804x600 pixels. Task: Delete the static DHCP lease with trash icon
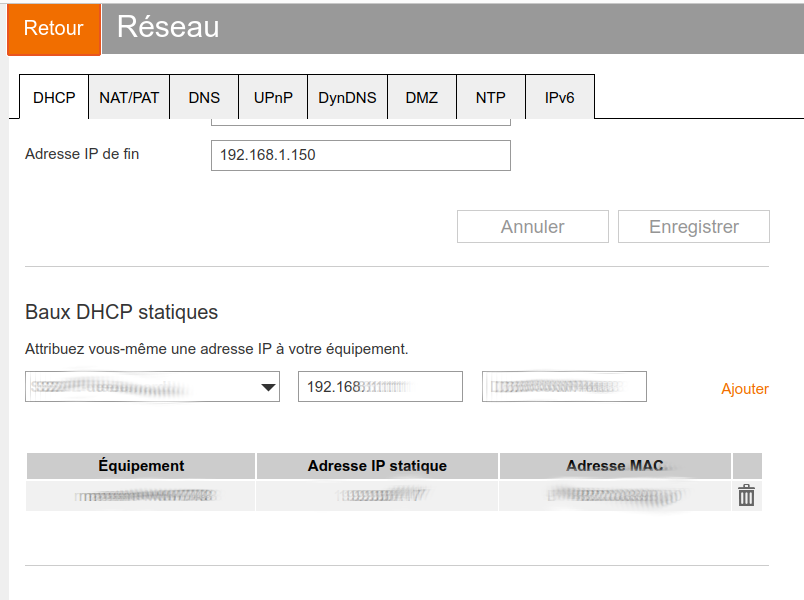746,495
